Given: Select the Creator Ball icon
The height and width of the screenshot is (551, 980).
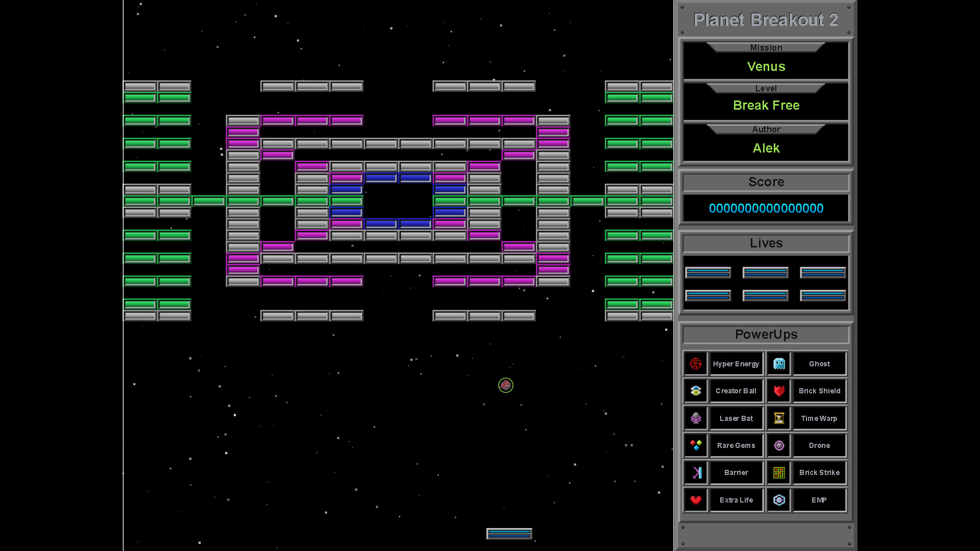Looking at the screenshot, I should (x=696, y=391).
